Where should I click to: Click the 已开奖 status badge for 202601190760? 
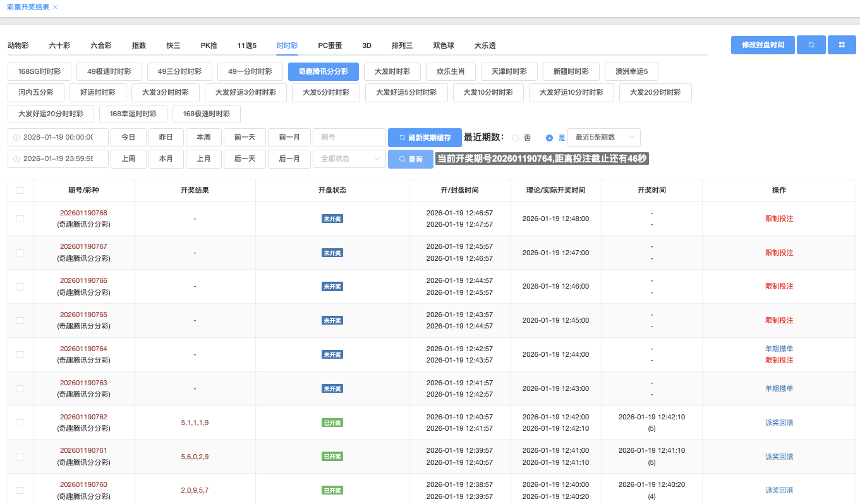[x=332, y=490]
